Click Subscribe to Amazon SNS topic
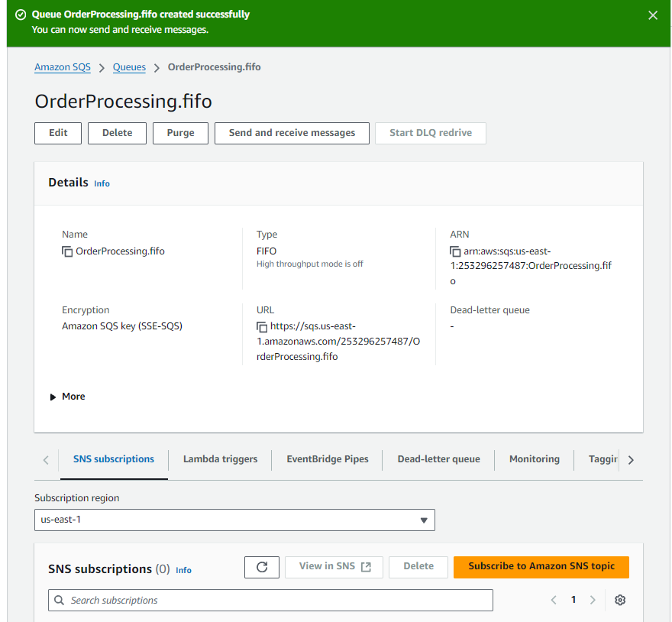This screenshot has height=622, width=672. [x=541, y=567]
